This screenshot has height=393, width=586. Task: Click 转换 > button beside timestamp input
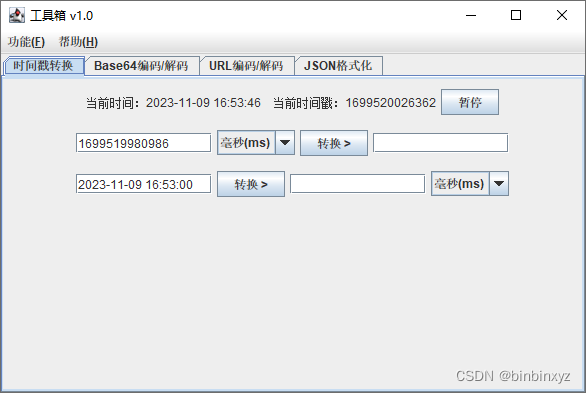click(x=334, y=143)
